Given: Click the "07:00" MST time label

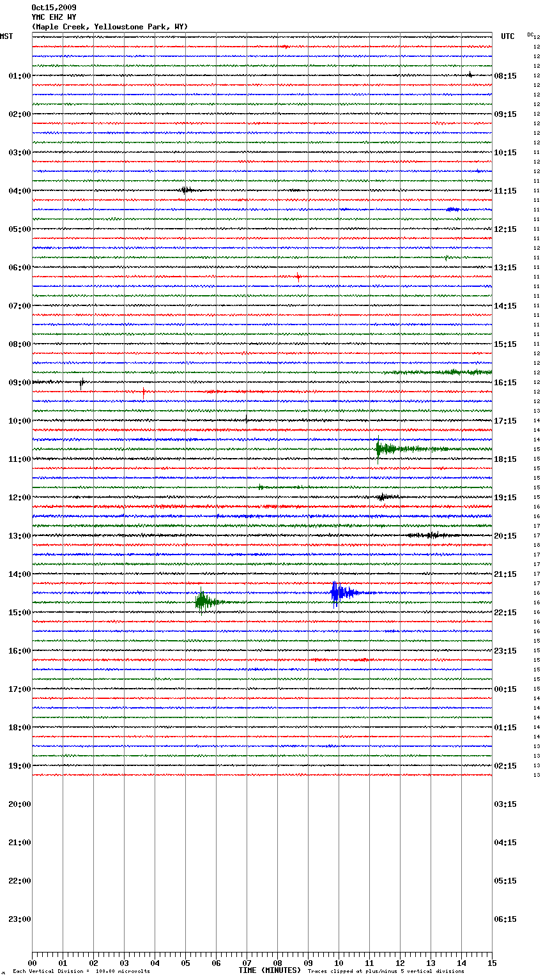Looking at the screenshot, I should [x=19, y=306].
